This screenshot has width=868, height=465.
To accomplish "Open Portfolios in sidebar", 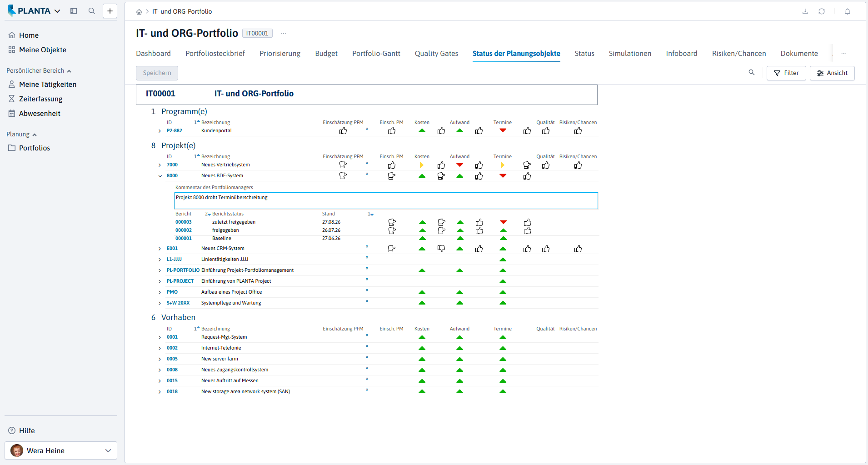I will pos(35,148).
